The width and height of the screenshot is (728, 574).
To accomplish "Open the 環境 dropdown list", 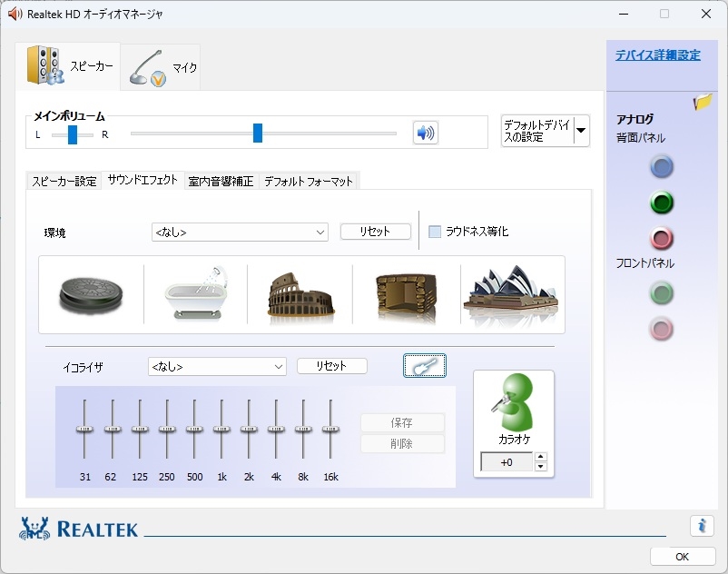I will tap(240, 233).
